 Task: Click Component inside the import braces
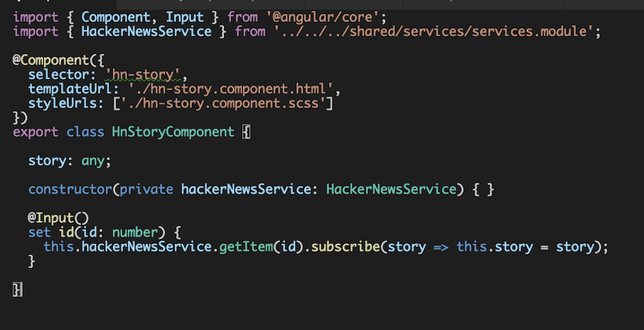point(116,17)
